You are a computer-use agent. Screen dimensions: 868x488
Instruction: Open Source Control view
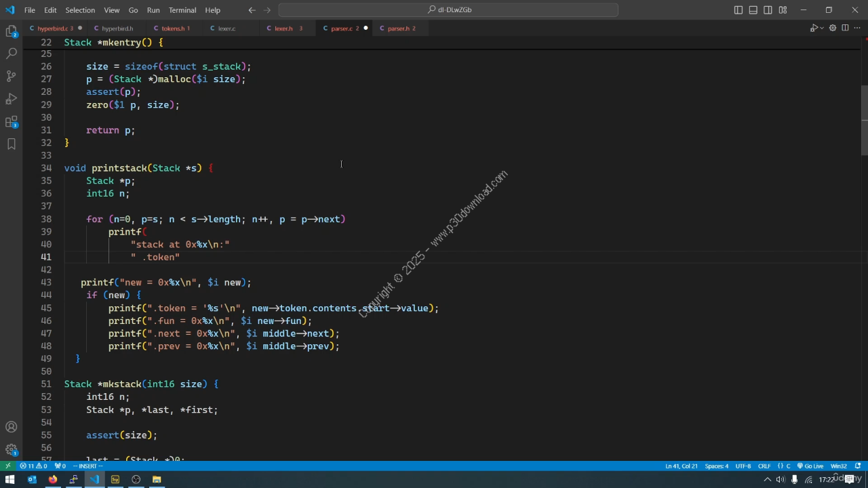tap(12, 76)
